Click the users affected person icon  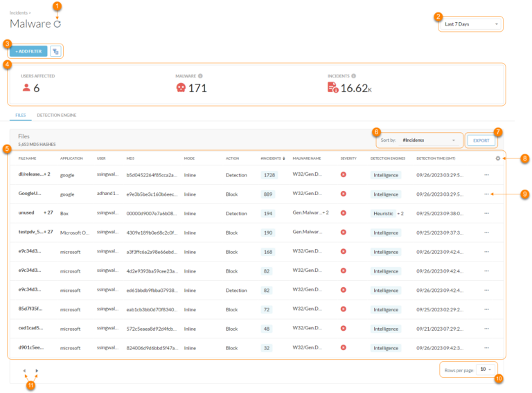point(26,88)
